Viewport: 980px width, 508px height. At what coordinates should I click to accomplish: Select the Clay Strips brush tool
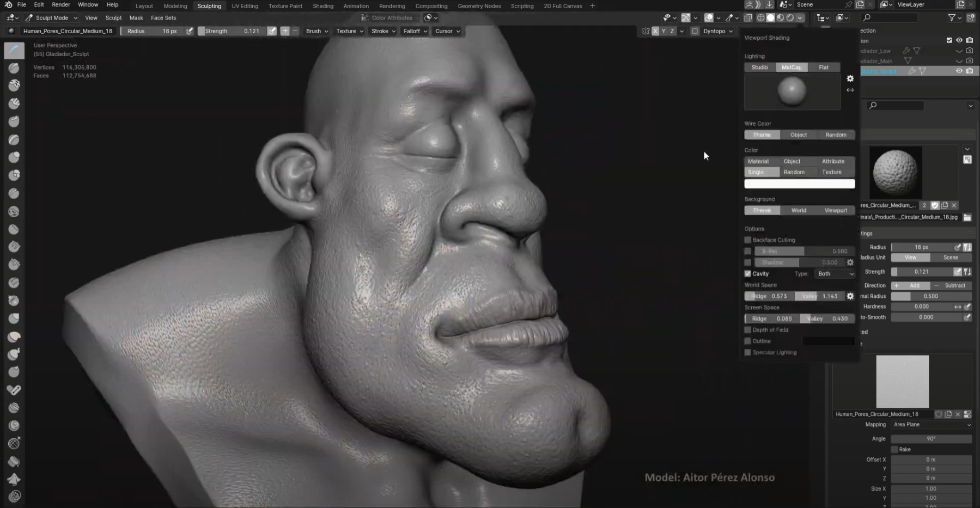14,103
